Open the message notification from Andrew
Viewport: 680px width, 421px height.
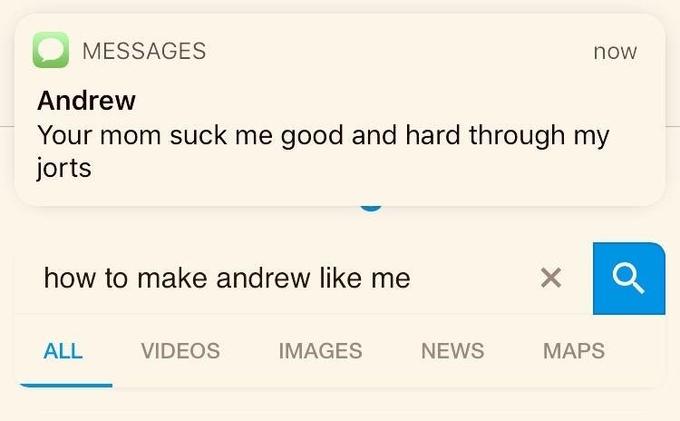pos(340,110)
